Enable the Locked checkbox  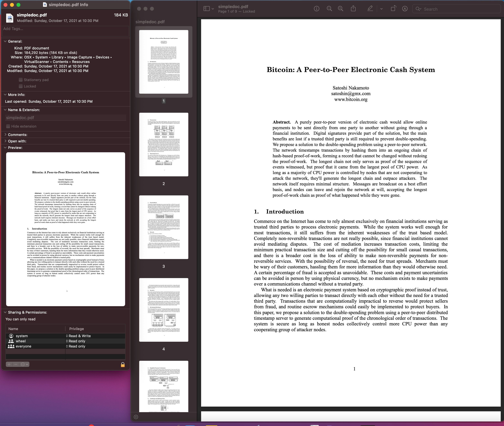pos(21,86)
